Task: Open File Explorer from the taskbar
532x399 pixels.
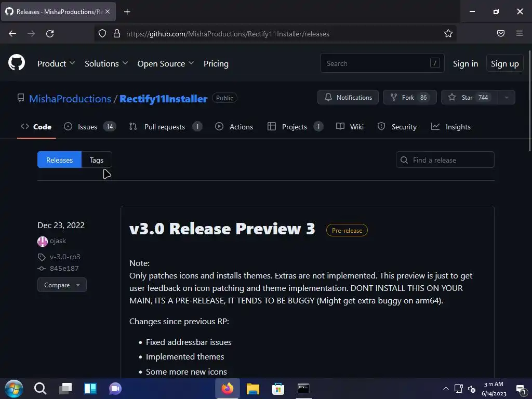Action: 253,389
